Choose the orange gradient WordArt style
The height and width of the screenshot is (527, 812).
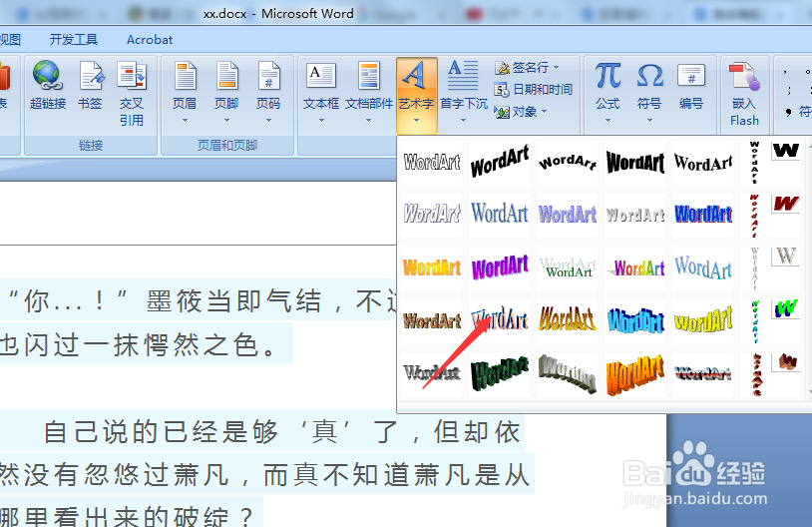[432, 267]
